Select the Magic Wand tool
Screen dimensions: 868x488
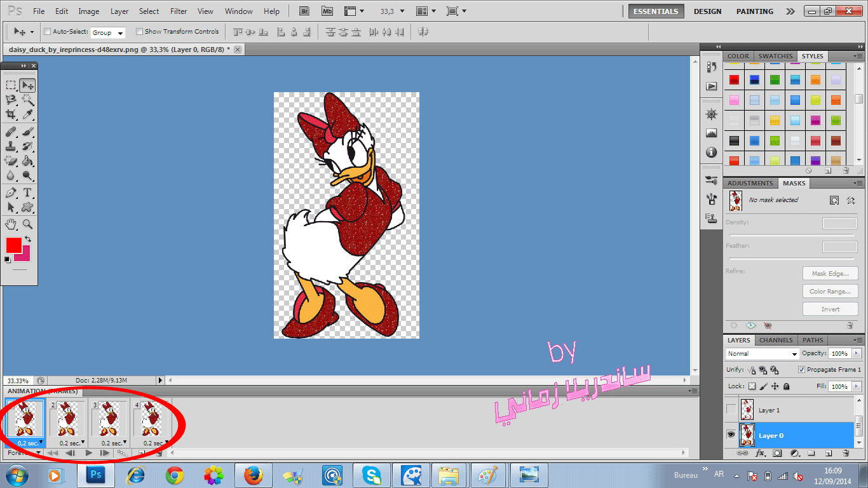tap(27, 100)
